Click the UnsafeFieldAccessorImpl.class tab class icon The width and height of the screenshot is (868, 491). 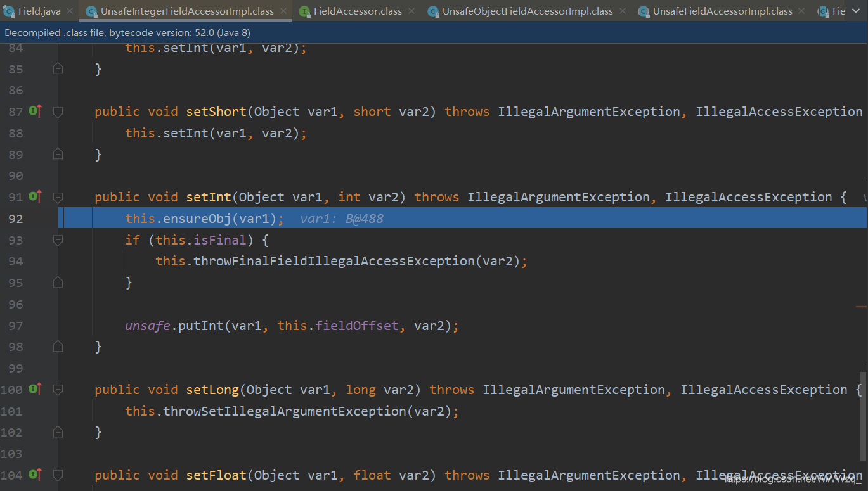(644, 11)
